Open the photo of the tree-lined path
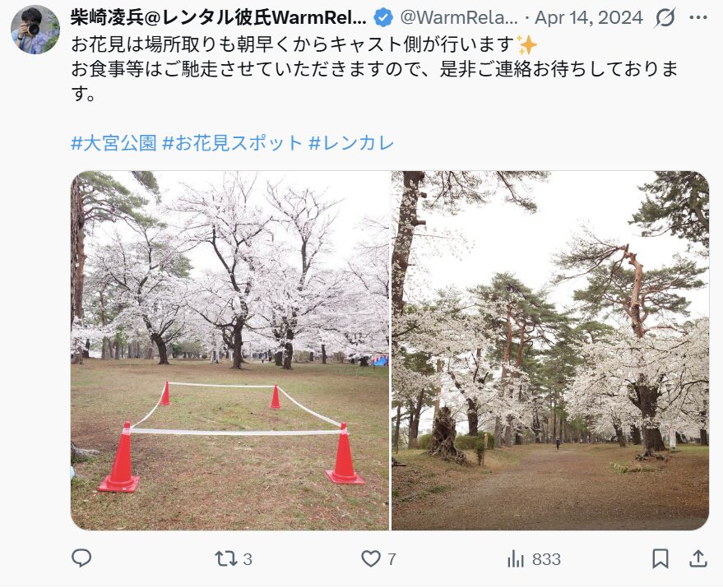The height and width of the screenshot is (588, 723). point(550,350)
